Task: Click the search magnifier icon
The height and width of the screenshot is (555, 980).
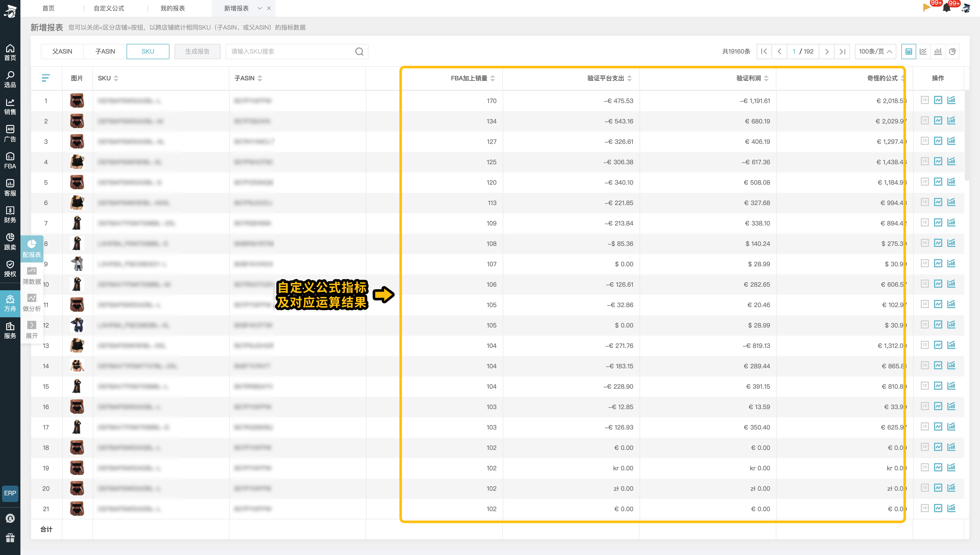Action: (359, 52)
